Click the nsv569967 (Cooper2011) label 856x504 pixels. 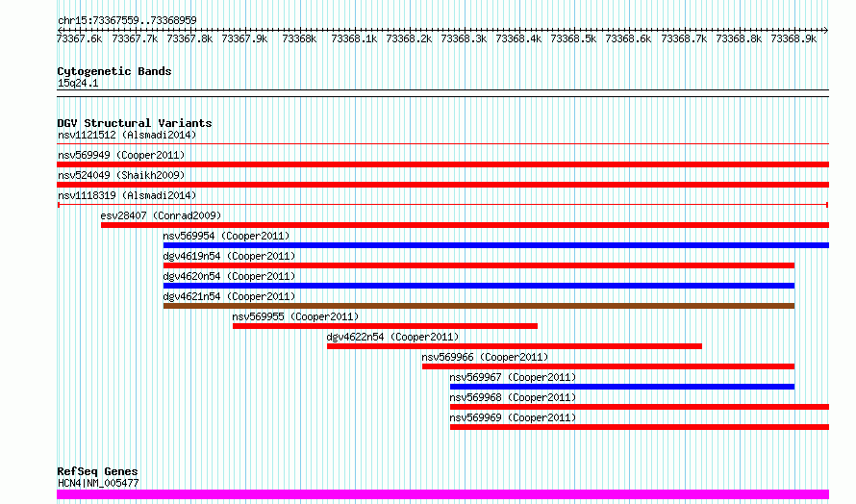tap(513, 377)
